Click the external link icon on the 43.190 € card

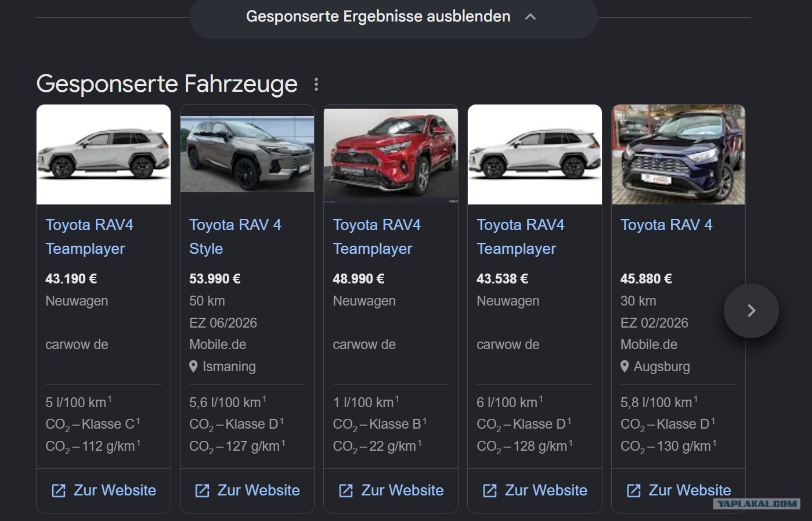point(59,491)
